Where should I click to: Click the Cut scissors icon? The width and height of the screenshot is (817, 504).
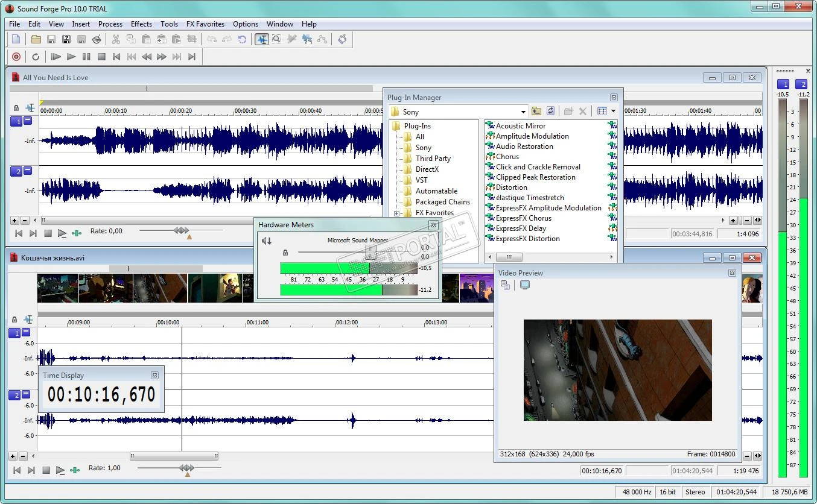116,39
